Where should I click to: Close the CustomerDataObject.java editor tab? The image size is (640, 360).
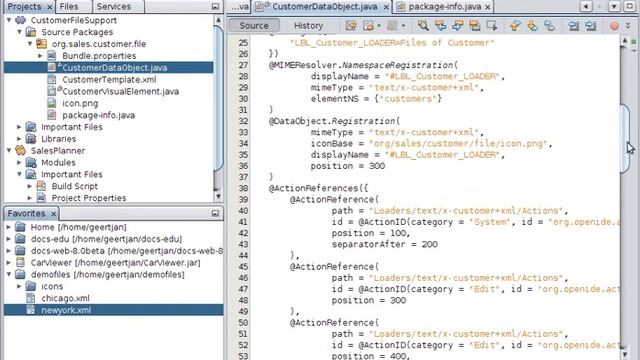click(386, 7)
